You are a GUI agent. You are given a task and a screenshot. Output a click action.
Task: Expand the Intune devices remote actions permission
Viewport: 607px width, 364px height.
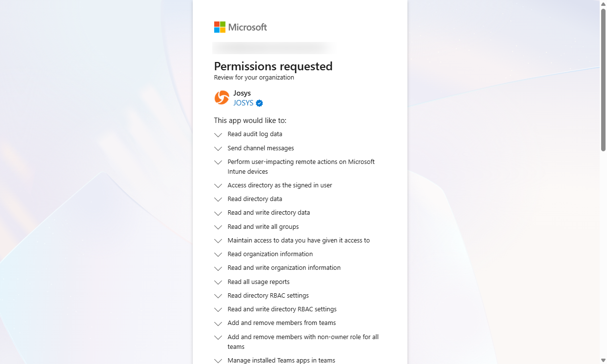pyautogui.click(x=218, y=162)
